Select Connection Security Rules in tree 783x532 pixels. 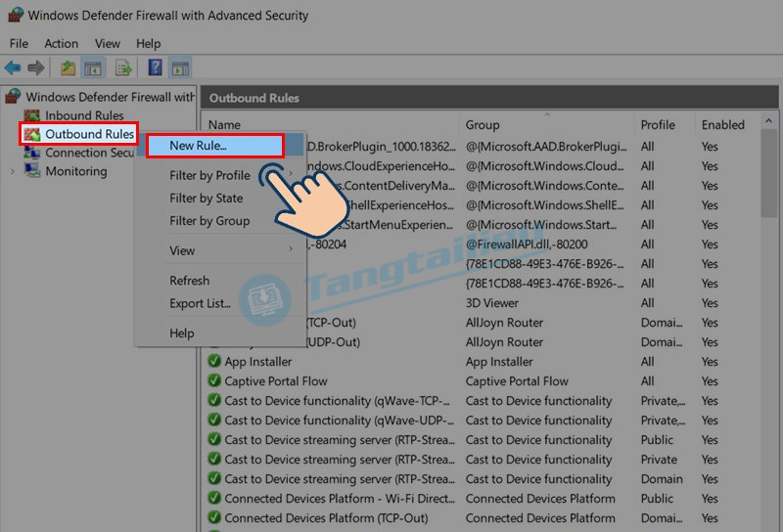click(89, 153)
